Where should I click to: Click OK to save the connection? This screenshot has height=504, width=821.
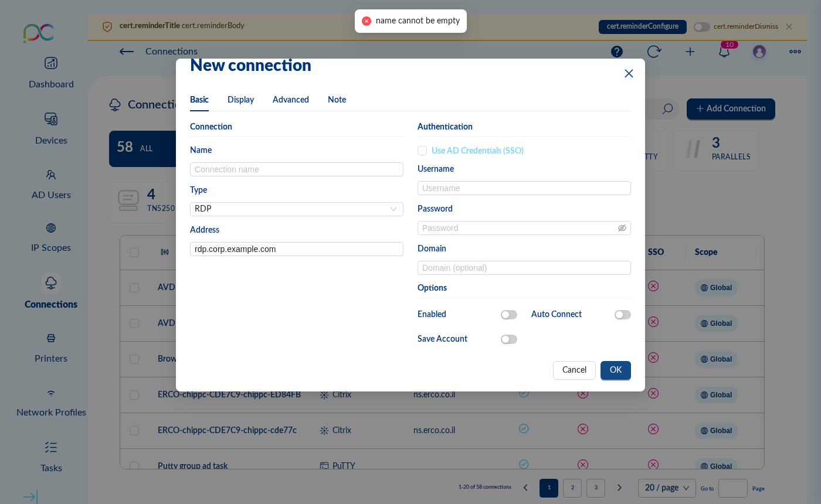tap(615, 370)
